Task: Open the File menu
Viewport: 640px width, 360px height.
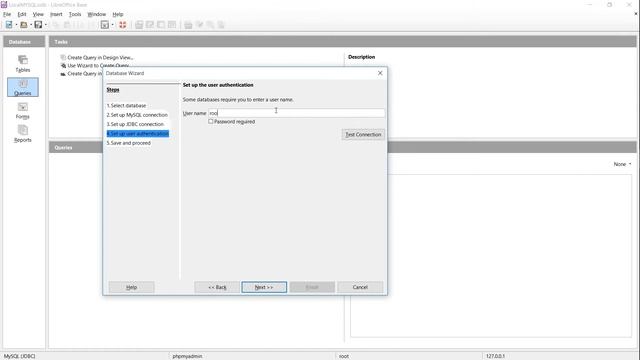Action: 7,14
